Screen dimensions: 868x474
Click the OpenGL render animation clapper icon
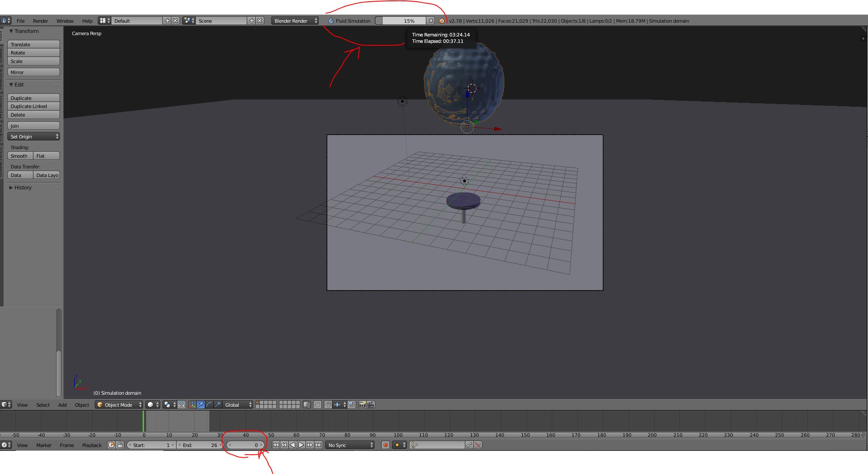coord(371,405)
